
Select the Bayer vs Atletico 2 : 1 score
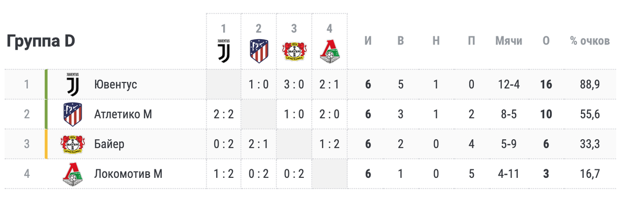pyautogui.click(x=258, y=144)
